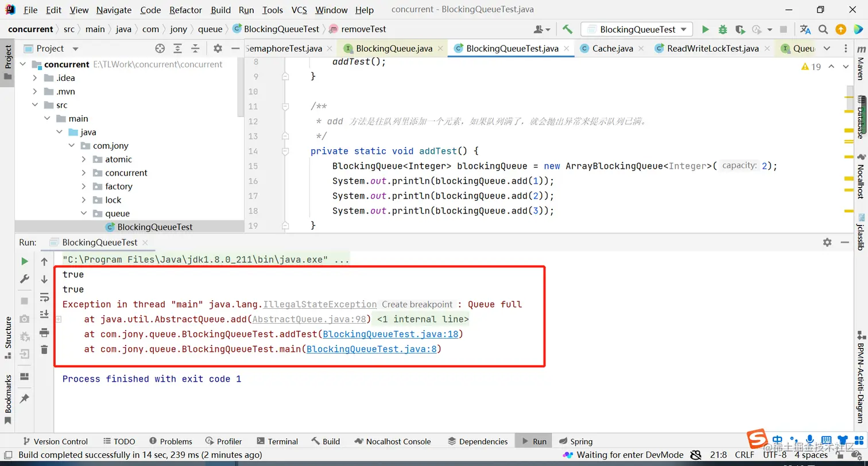Image resolution: width=868 pixels, height=466 pixels.
Task: Toggle the Structure tool window
Action: pos(8,338)
